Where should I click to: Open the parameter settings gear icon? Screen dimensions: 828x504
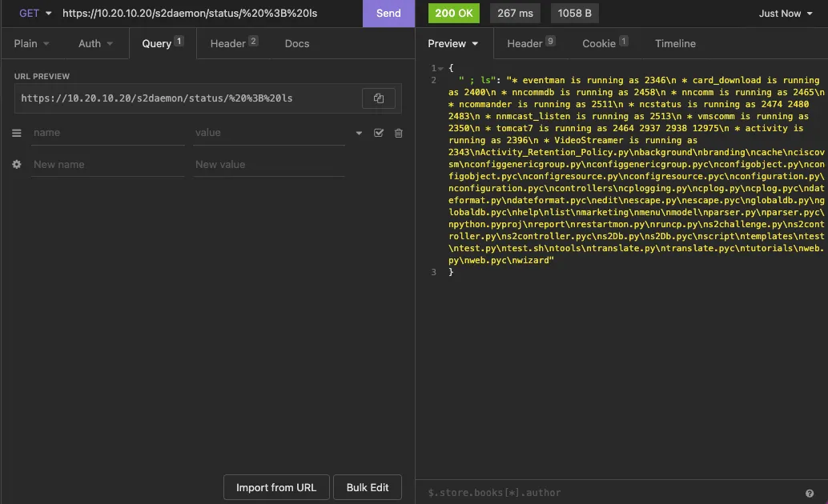tap(16, 164)
